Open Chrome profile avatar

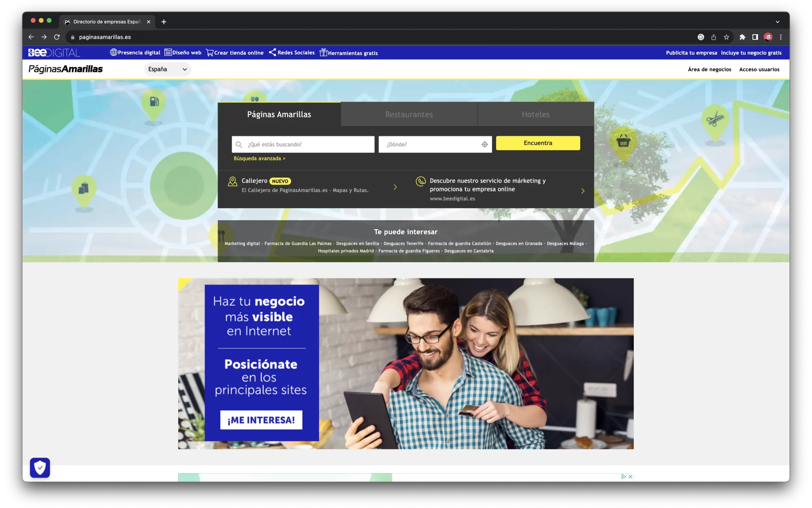pyautogui.click(x=768, y=37)
